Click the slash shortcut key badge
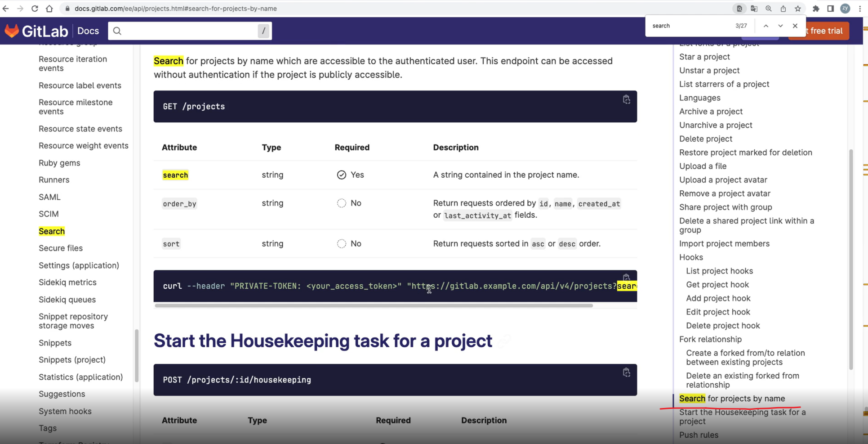 (263, 31)
